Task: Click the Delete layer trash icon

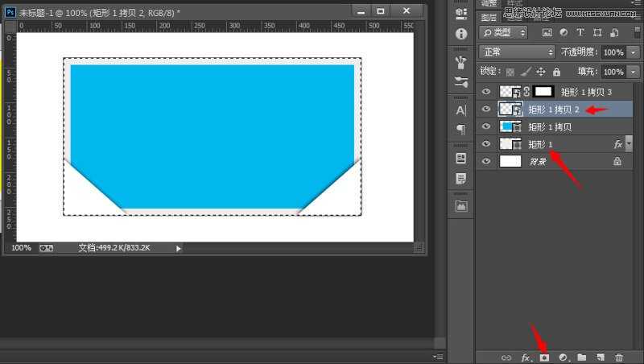Action: [619, 357]
